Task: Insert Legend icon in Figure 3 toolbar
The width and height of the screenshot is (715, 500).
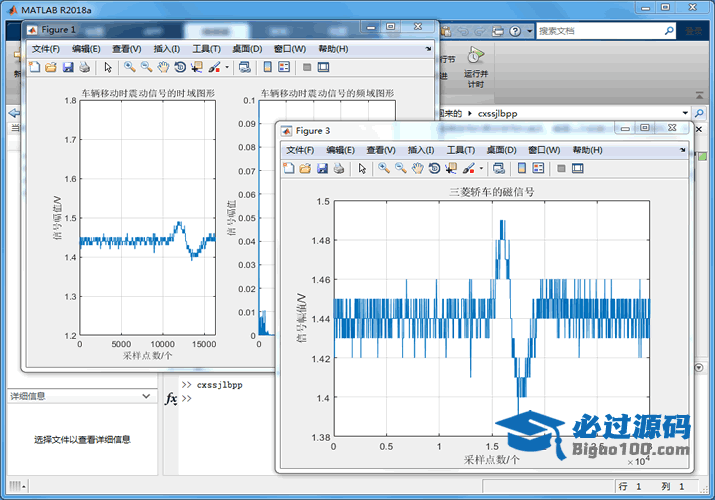Action: click(x=539, y=169)
